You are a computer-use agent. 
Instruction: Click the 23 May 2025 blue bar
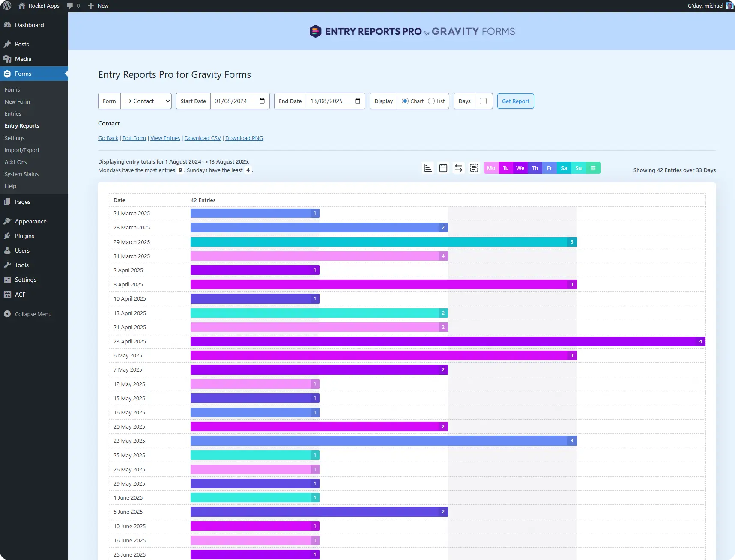tap(384, 441)
